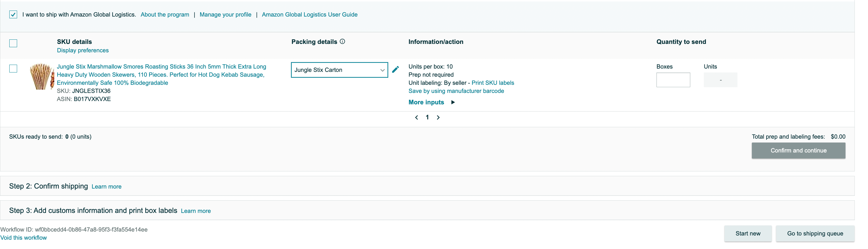Image resolution: width=868 pixels, height=249 pixels.
Task: Click the ASIN value B017VXKVXE
Action: tap(92, 99)
